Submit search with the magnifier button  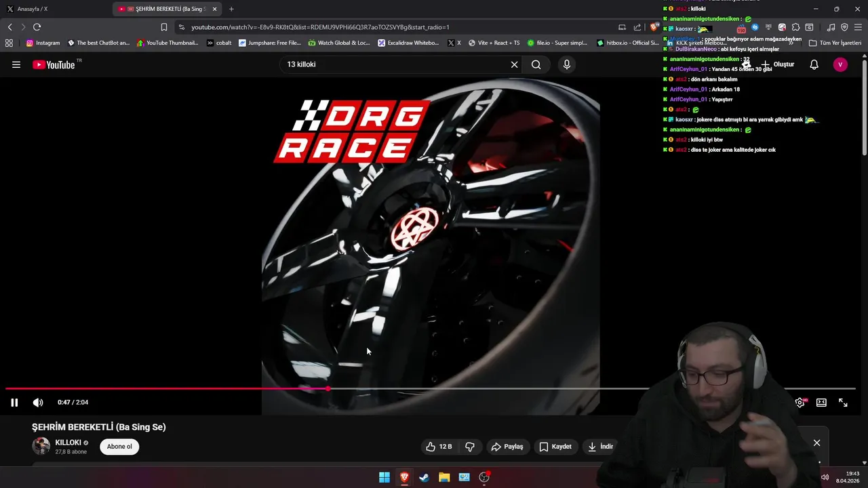tap(536, 64)
